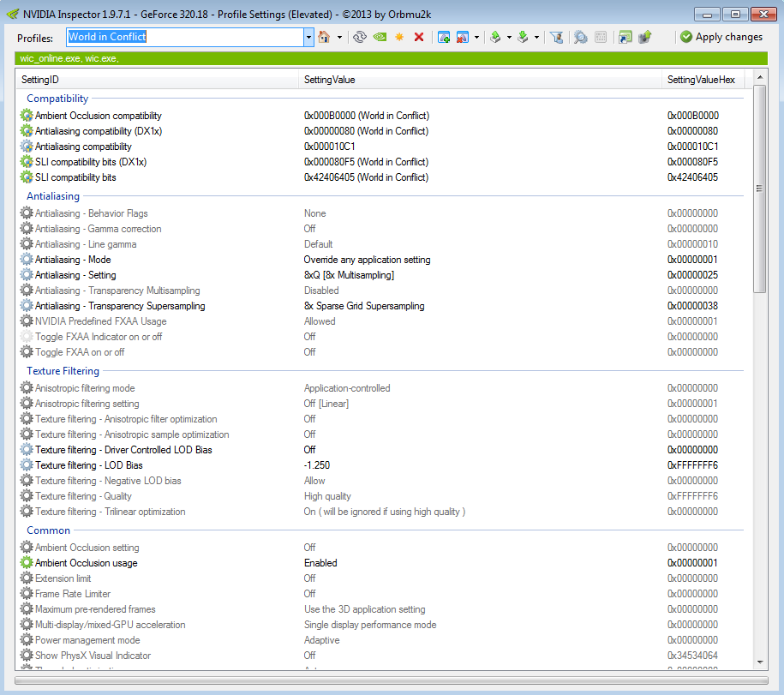
Task: Click the horizontal scrollbar at the bottom
Action: pos(392,680)
